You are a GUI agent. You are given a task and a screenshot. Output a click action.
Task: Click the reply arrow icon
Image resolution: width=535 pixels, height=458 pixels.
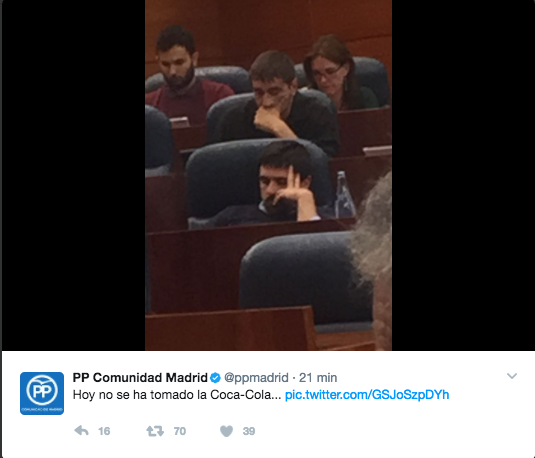tap(81, 431)
